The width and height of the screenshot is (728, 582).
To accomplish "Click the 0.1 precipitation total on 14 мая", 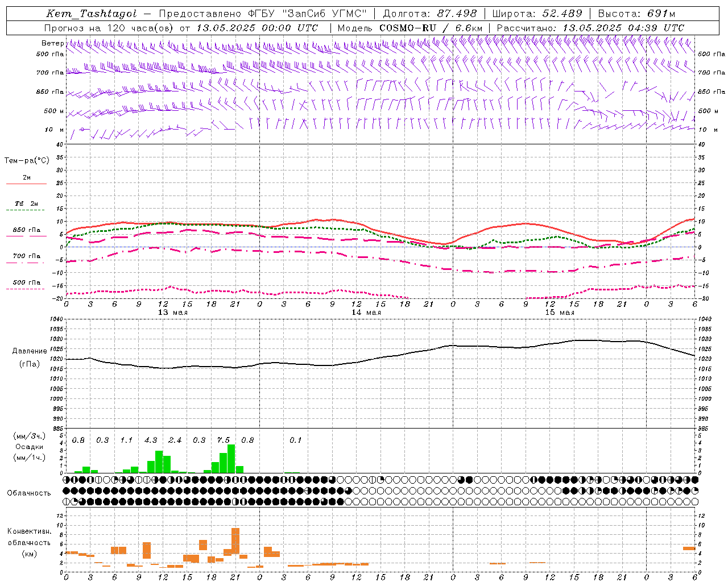I will coord(296,440).
